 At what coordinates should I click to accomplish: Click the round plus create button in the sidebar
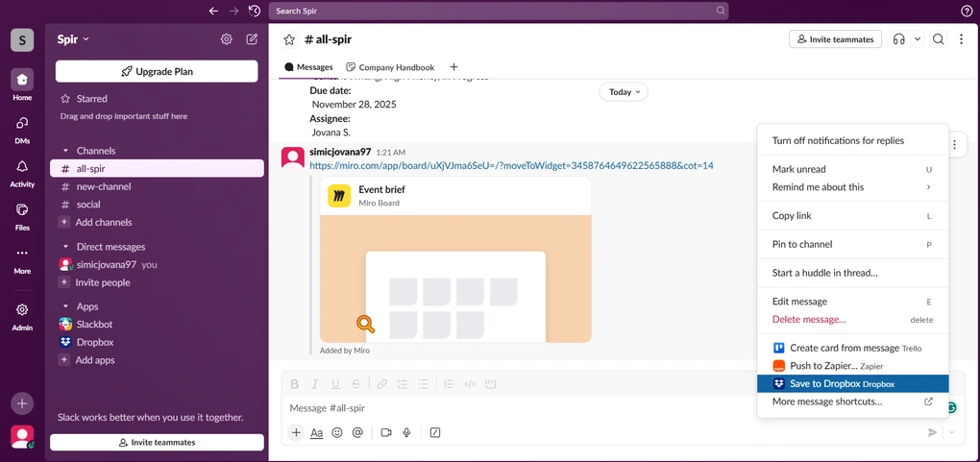pos(22,403)
